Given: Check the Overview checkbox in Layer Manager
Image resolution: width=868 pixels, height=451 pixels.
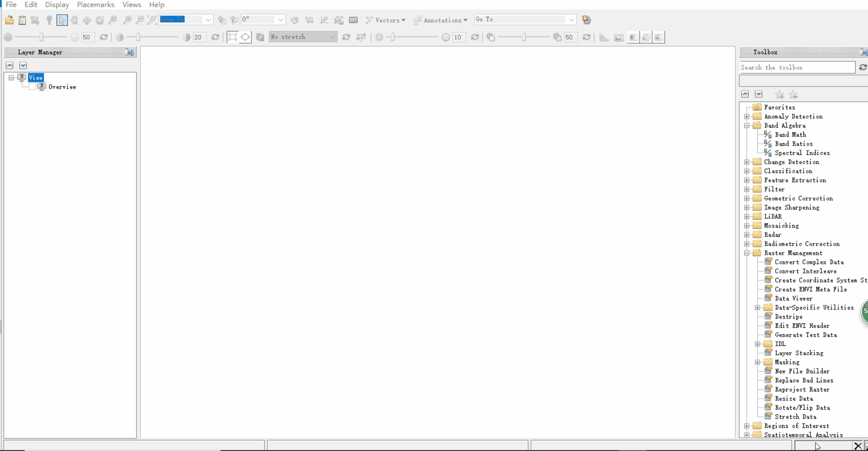Looking at the screenshot, I should pyautogui.click(x=32, y=87).
